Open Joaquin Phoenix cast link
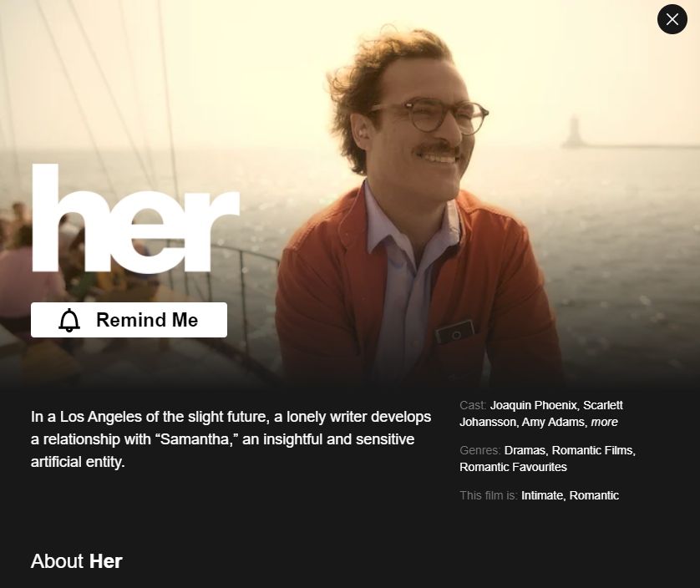Screen dimensions: 700x588 534,405
